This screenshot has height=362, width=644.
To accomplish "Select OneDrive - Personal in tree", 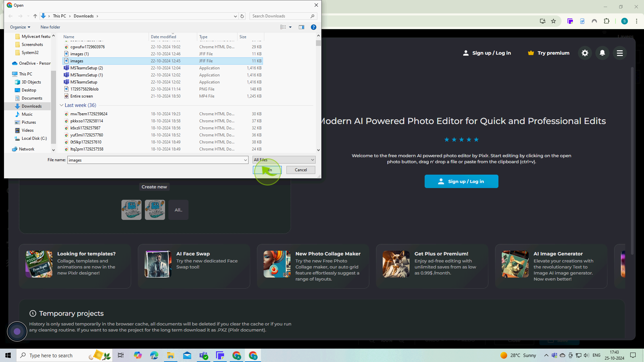I will point(35,63).
